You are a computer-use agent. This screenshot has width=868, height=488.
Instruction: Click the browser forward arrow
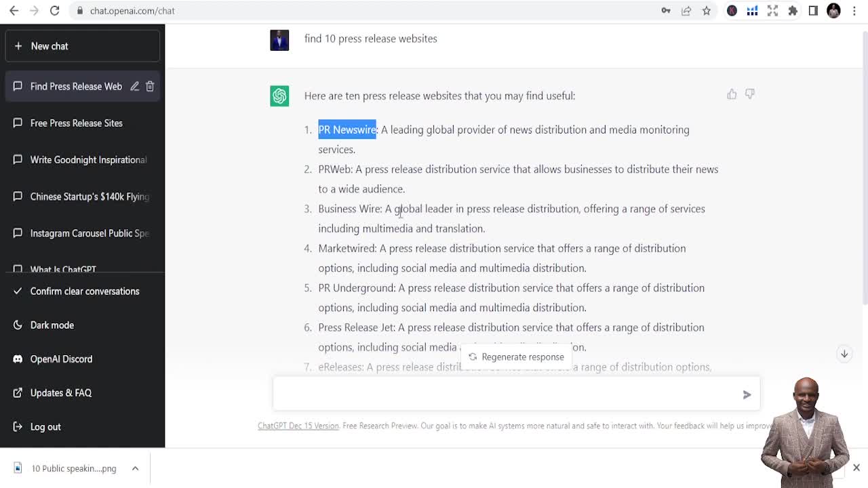click(35, 11)
